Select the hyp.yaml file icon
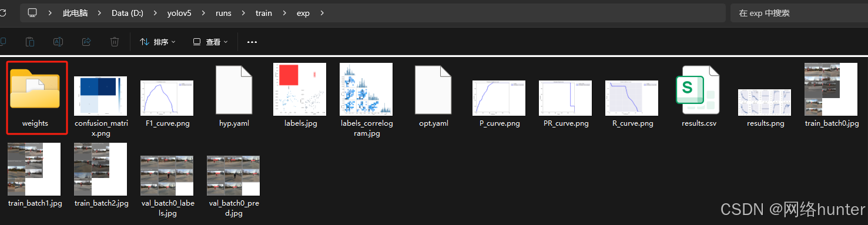Viewport: 868px width, 225px height. click(234, 89)
